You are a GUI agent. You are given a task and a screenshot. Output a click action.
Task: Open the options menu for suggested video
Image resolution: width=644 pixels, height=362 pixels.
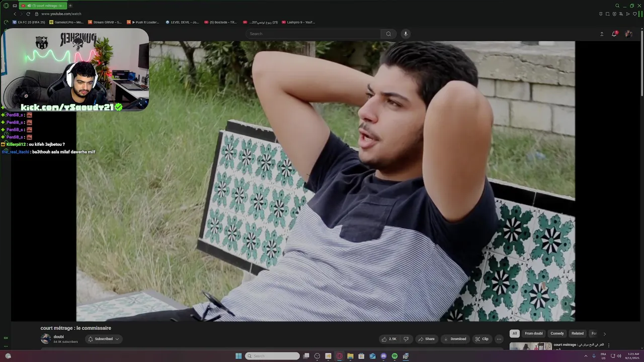click(608, 345)
